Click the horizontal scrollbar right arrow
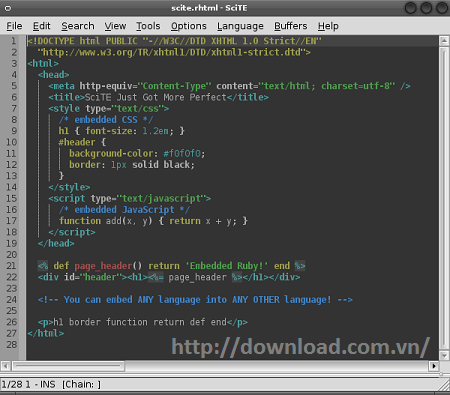The image size is (450, 395). tap(434, 366)
